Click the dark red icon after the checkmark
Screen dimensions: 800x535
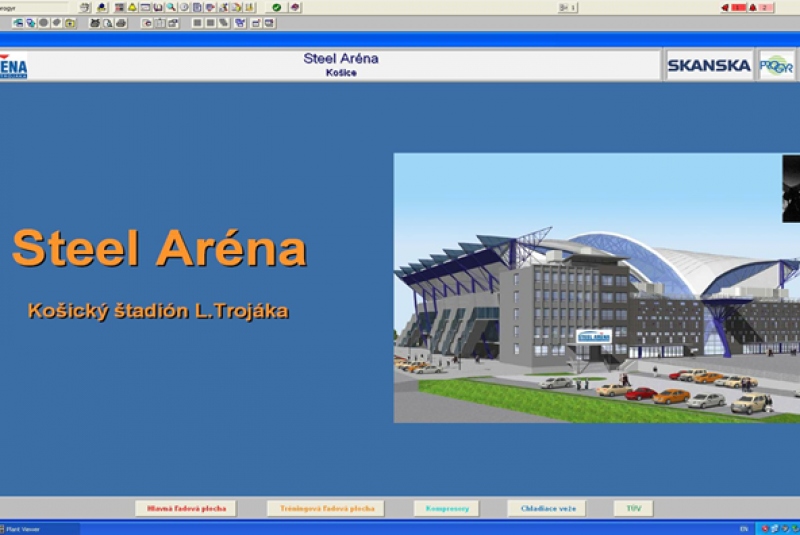(295, 8)
